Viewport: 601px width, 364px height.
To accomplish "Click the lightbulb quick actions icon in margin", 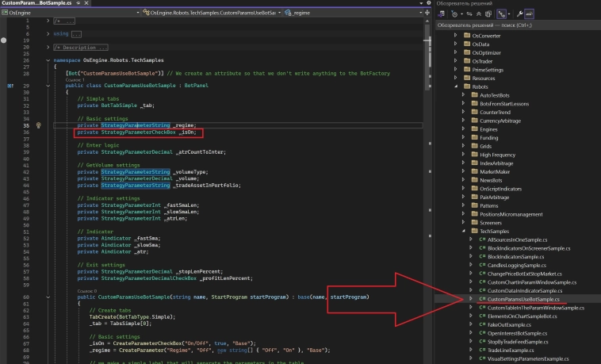I will coord(37,125).
